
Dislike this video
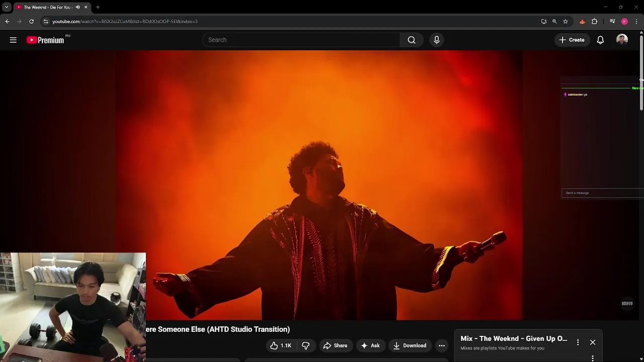pyautogui.click(x=305, y=345)
